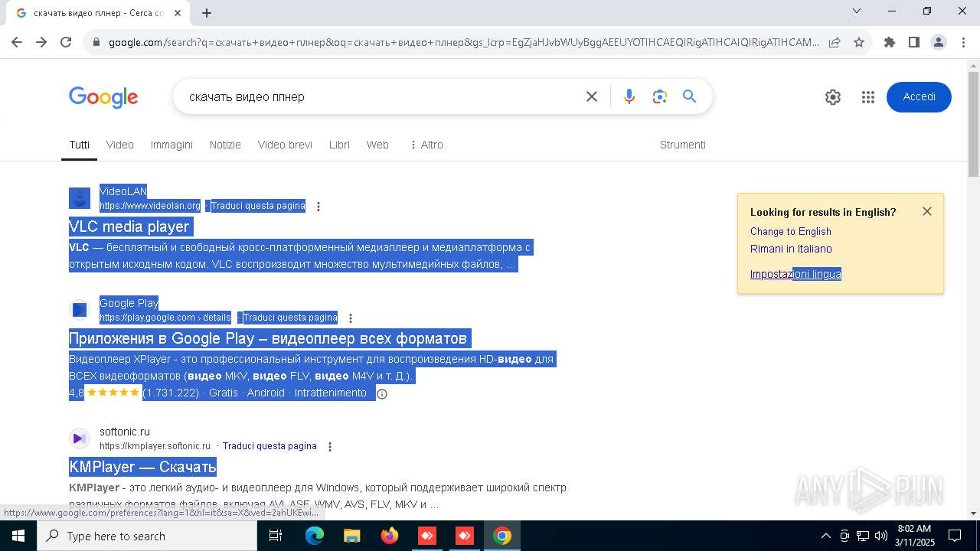
Task: Show hidden system tray icons
Action: pyautogui.click(x=825, y=536)
